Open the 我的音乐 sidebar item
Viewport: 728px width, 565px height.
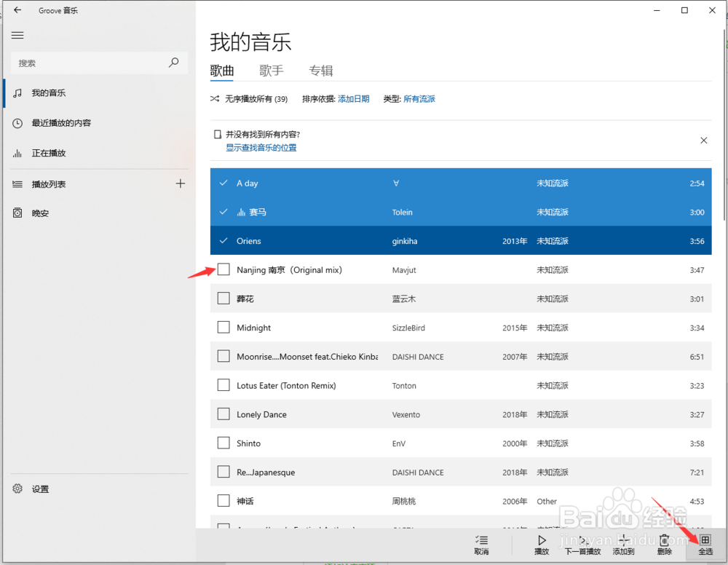[99, 93]
